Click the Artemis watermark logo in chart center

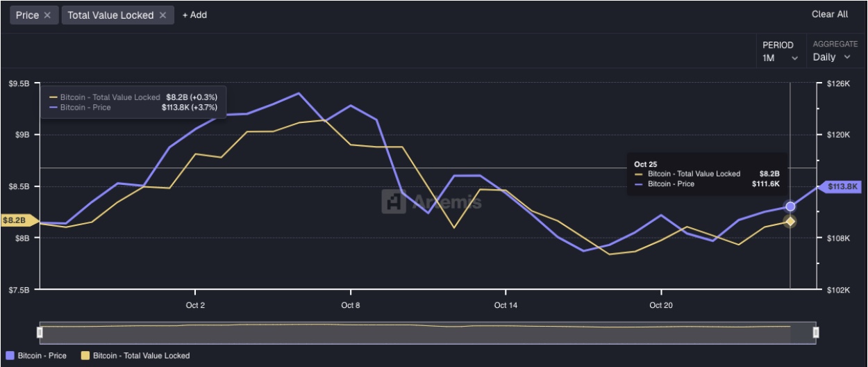(x=394, y=202)
